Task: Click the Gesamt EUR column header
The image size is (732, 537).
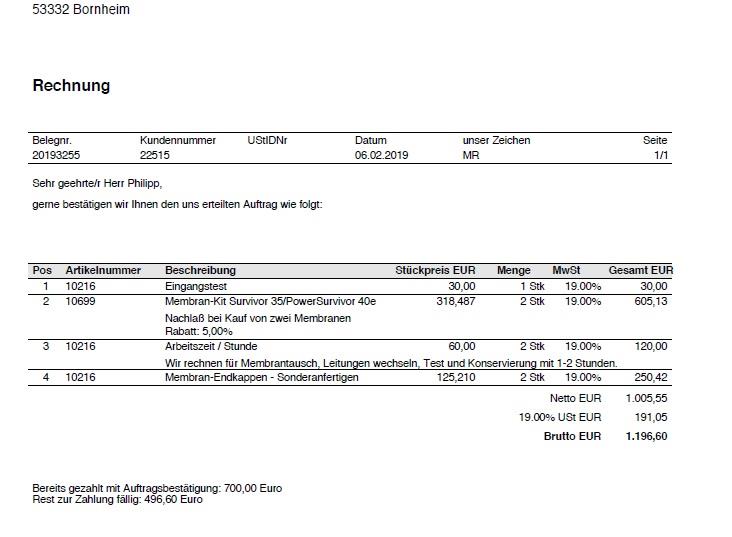Action: [x=640, y=270]
